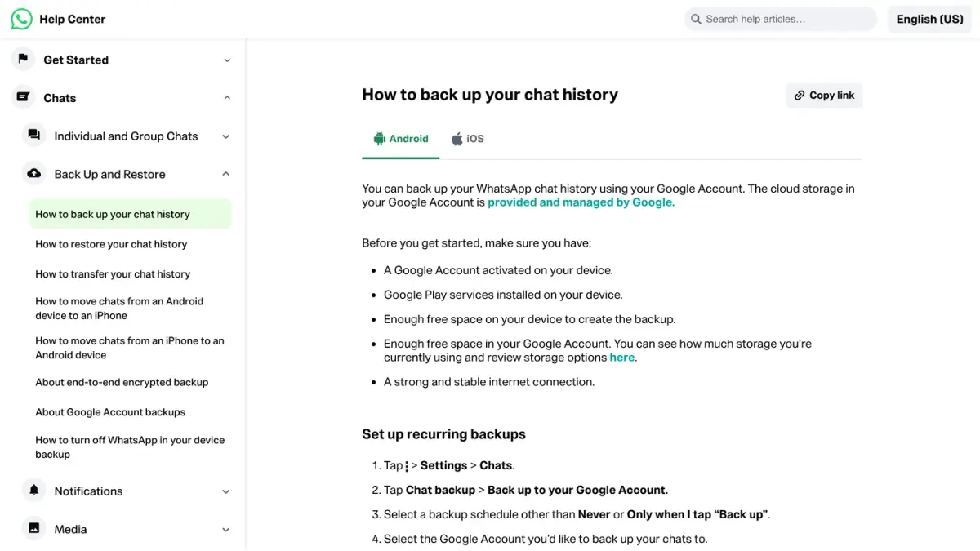The width and height of the screenshot is (980, 551).
Task: Click Back Up and Restore label
Action: click(x=109, y=174)
